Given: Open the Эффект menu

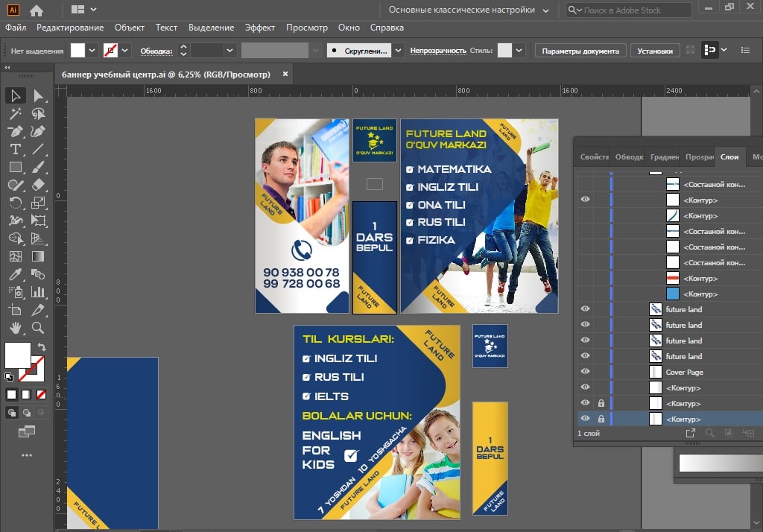Looking at the screenshot, I should click(259, 28).
